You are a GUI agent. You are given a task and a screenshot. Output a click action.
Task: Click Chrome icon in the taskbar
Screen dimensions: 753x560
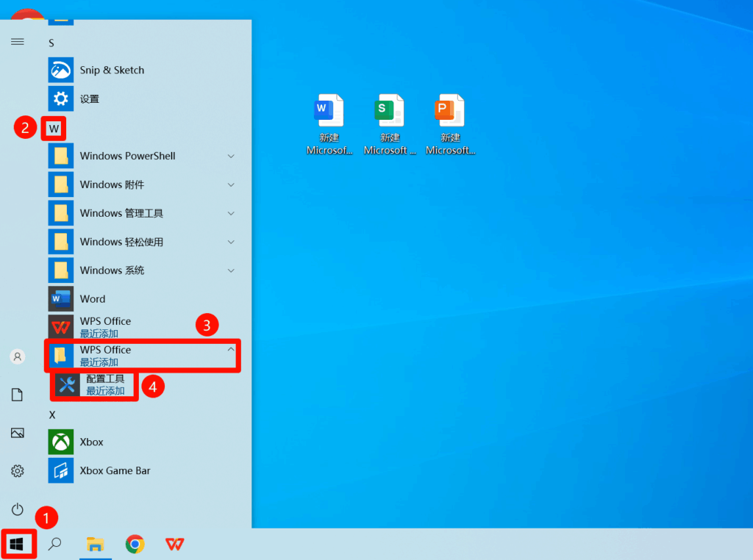(x=135, y=544)
